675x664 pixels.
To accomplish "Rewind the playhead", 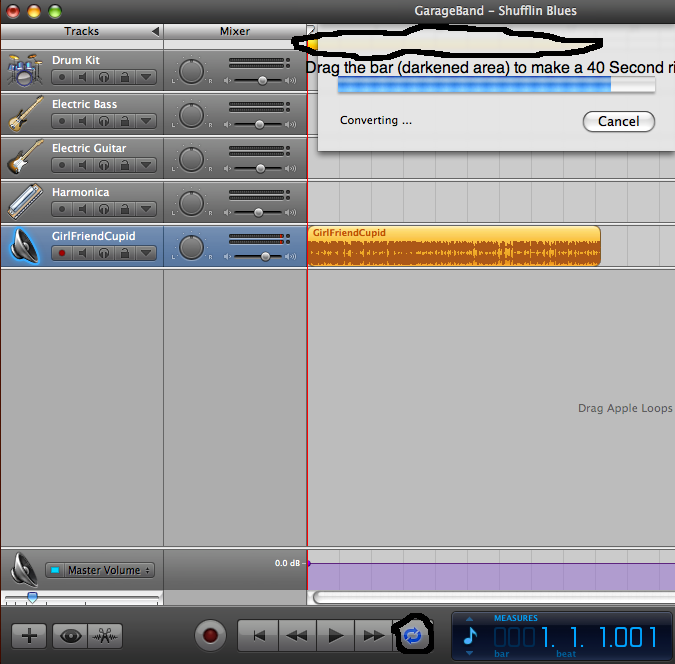I will pos(297,636).
